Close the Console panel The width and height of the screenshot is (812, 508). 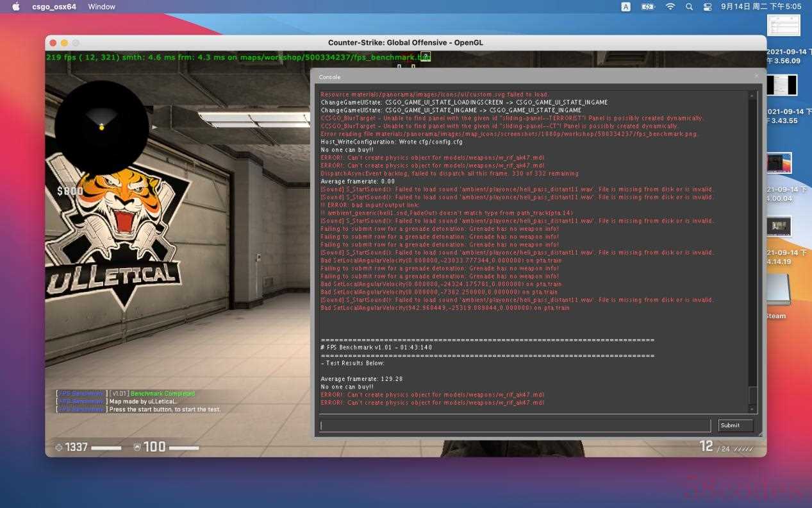click(756, 76)
